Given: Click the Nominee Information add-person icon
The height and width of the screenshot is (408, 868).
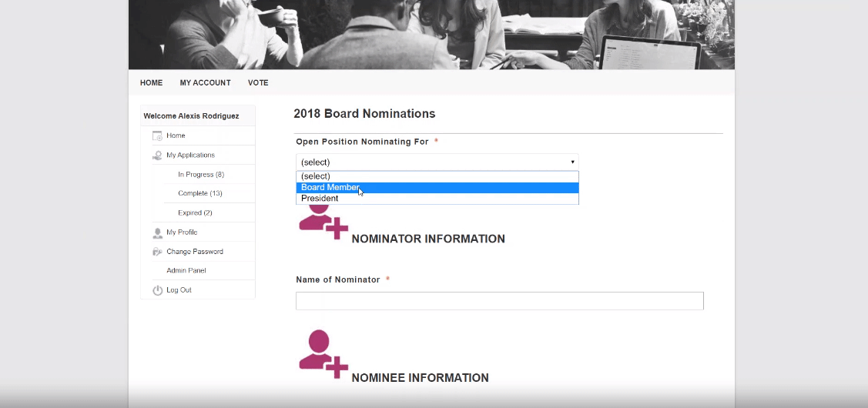Looking at the screenshot, I should 323,354.
